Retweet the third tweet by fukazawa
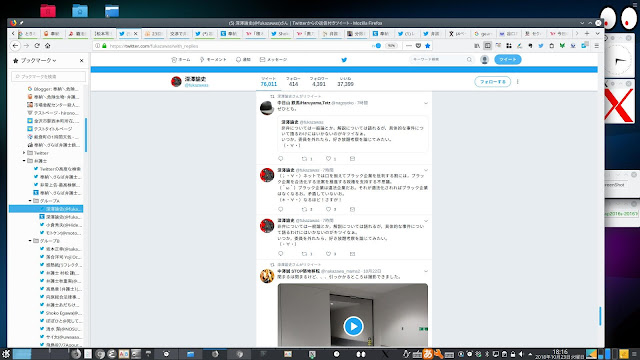The width and height of the screenshot is (640, 360). pyautogui.click(x=304, y=254)
